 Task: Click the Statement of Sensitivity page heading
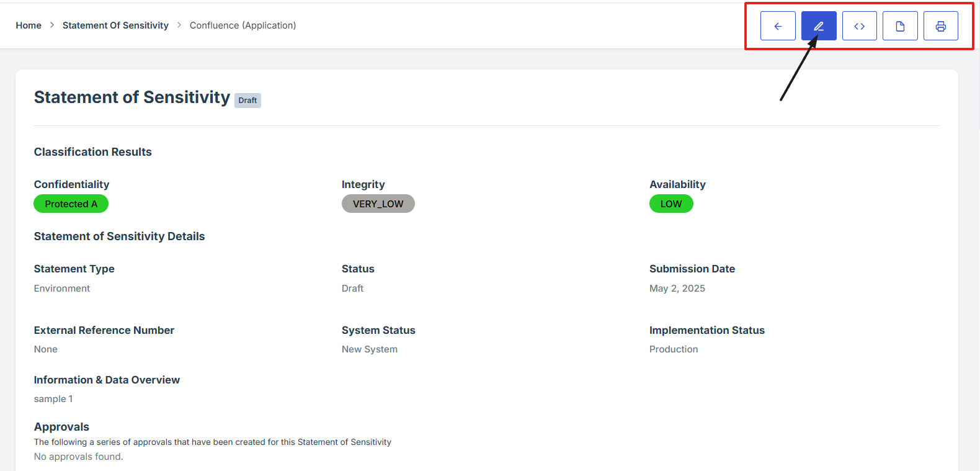click(131, 97)
